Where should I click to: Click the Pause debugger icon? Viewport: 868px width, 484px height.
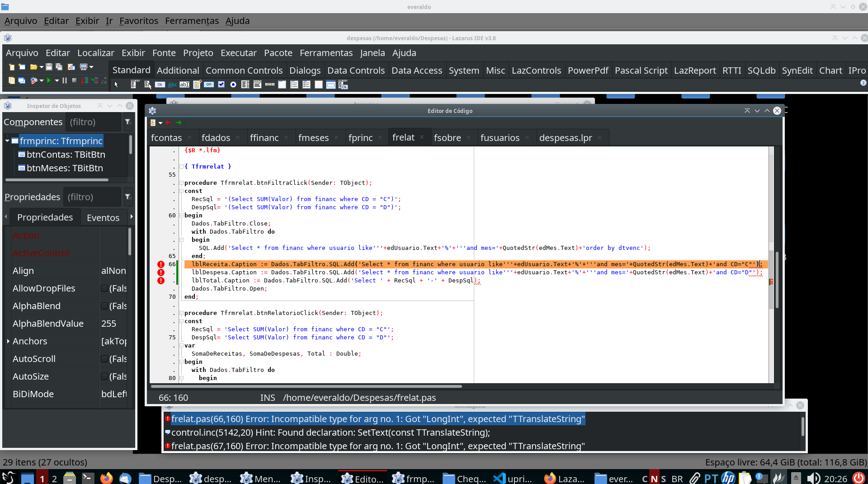coord(65,80)
